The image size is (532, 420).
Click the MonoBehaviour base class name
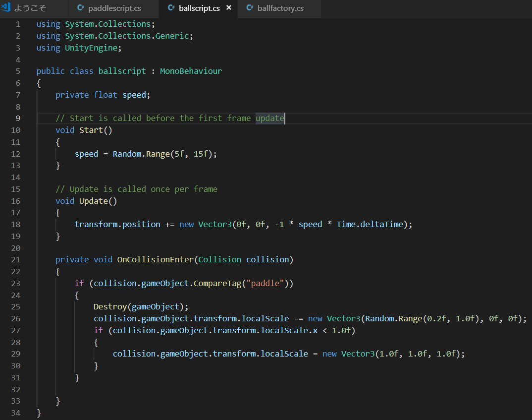coord(191,71)
